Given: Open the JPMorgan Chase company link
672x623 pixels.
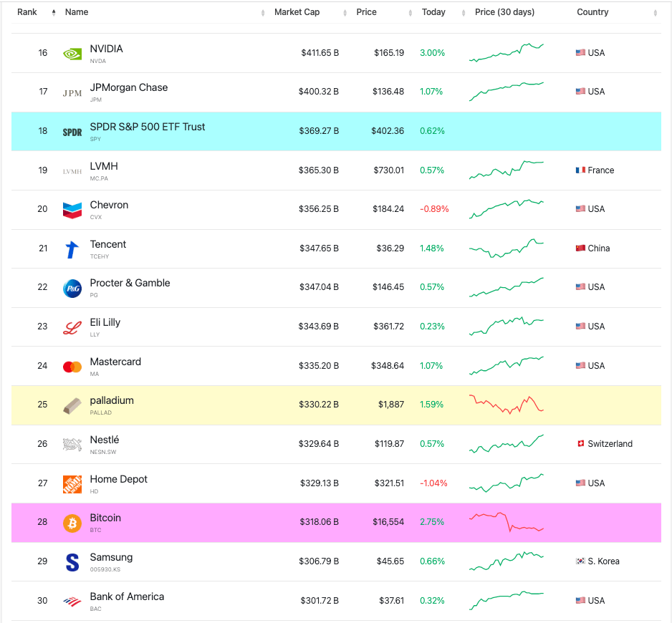Looking at the screenshot, I should [x=128, y=87].
